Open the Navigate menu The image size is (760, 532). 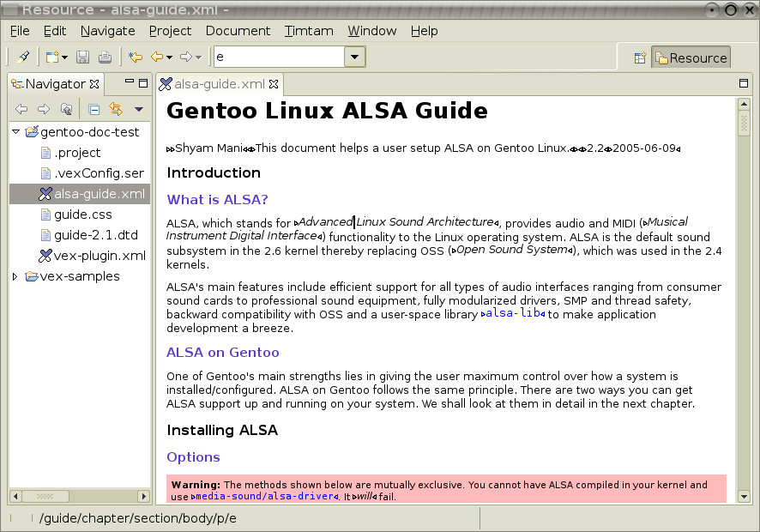click(x=107, y=31)
